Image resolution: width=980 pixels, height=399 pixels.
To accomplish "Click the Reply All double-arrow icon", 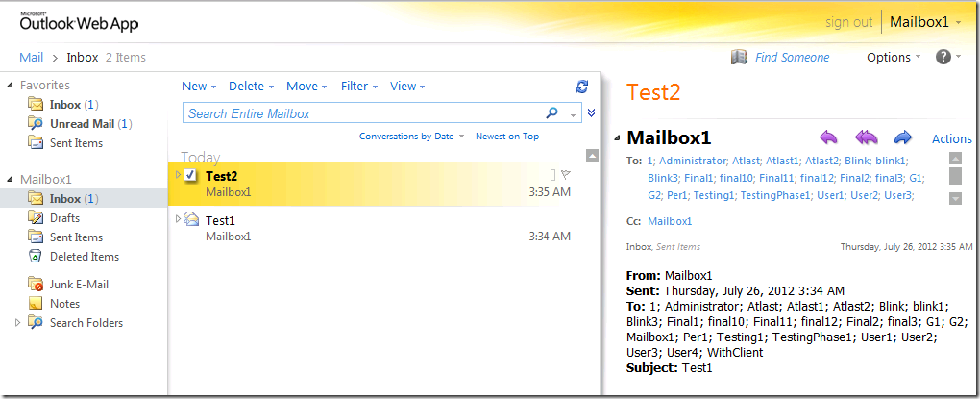I will 867,137.
